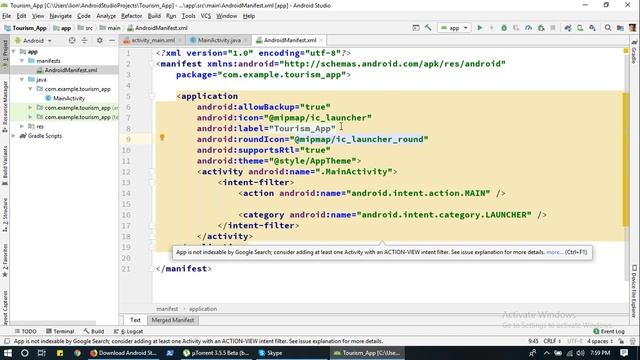This screenshot has height=360, width=640.
Task: Toggle the 2: Structure side panel
Action: [x=5, y=215]
